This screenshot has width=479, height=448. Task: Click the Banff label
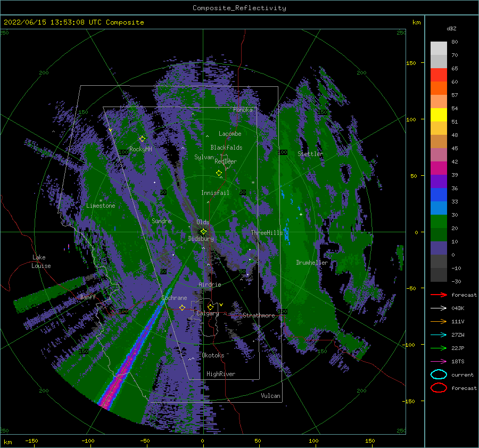tap(88, 297)
